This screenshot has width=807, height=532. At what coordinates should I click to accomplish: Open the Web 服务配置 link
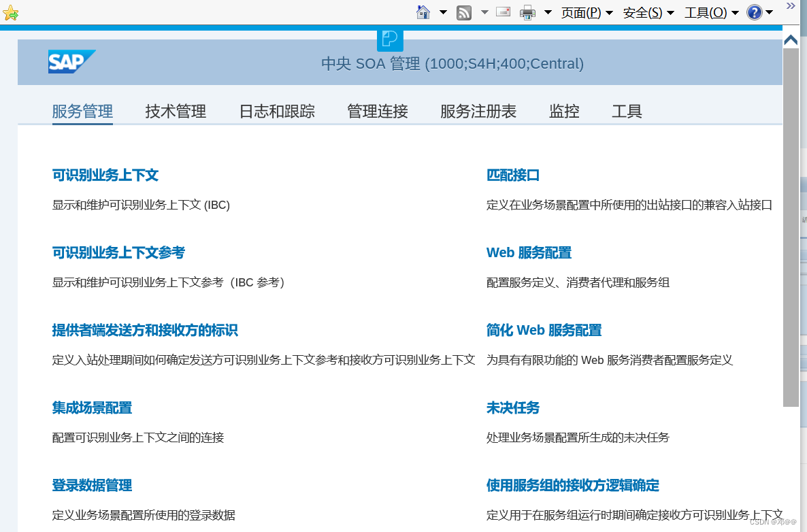click(x=529, y=252)
